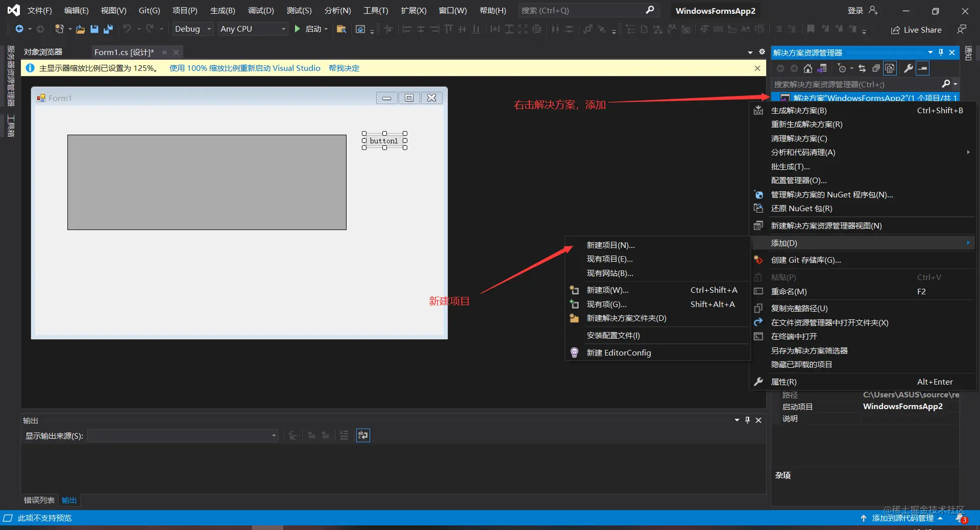The width and height of the screenshot is (980, 530).
Task: Open the Debug configuration dropdown
Action: [192, 29]
